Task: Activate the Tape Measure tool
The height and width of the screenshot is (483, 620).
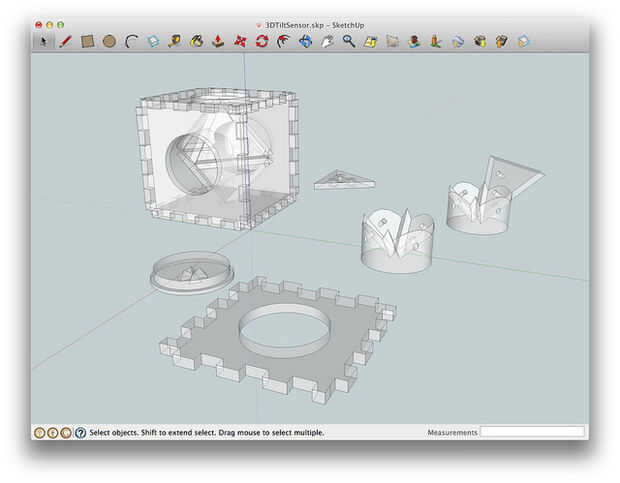Action: pyautogui.click(x=175, y=41)
